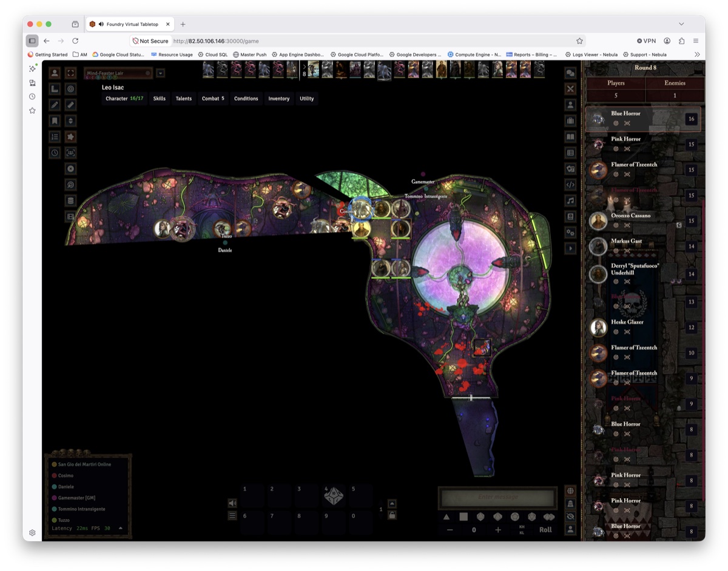Select the concentric target tool
728x571 pixels.
click(70, 88)
